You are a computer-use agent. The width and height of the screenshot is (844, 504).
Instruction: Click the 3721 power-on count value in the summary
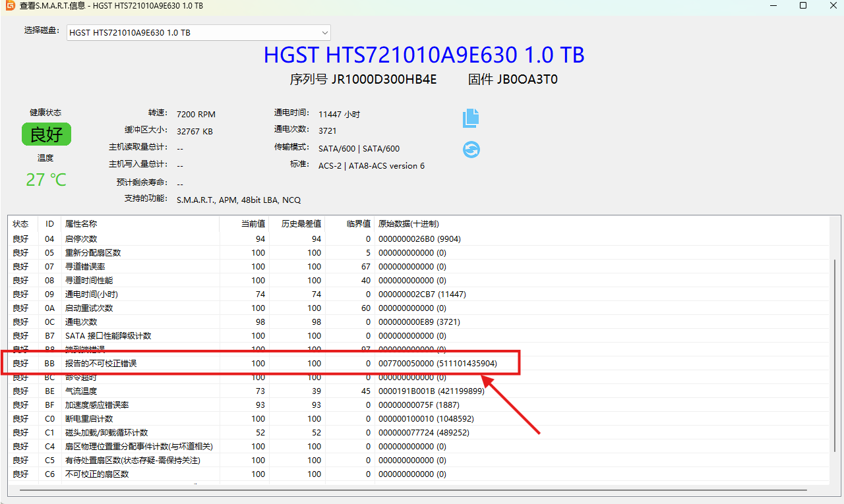(x=328, y=130)
